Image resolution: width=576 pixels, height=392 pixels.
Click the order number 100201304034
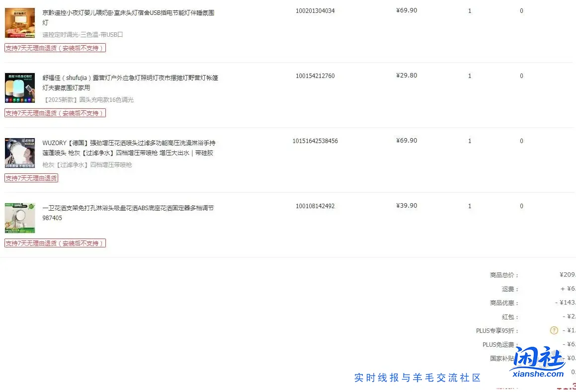tap(314, 10)
